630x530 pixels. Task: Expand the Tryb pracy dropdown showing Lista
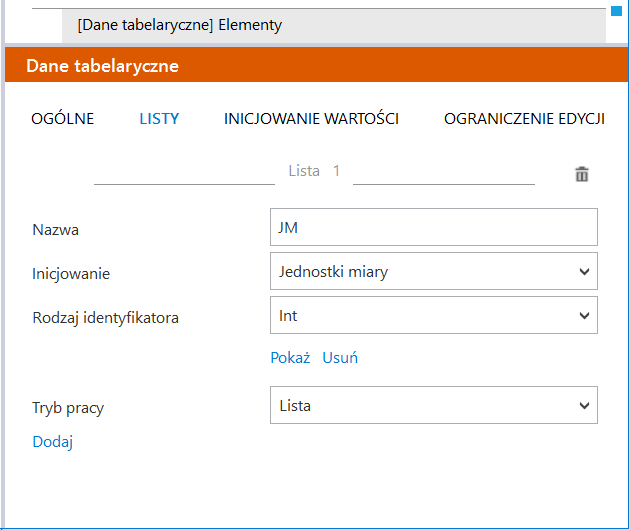pos(433,405)
